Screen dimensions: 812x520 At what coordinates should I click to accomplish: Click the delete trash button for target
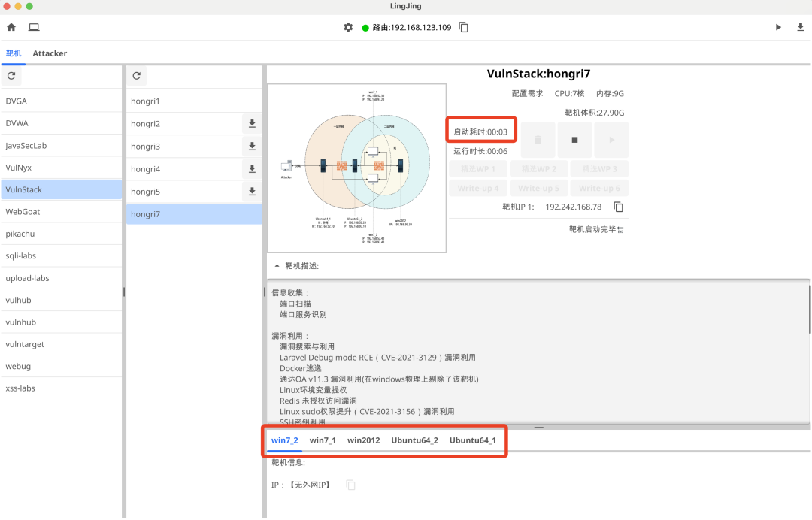[538, 141]
